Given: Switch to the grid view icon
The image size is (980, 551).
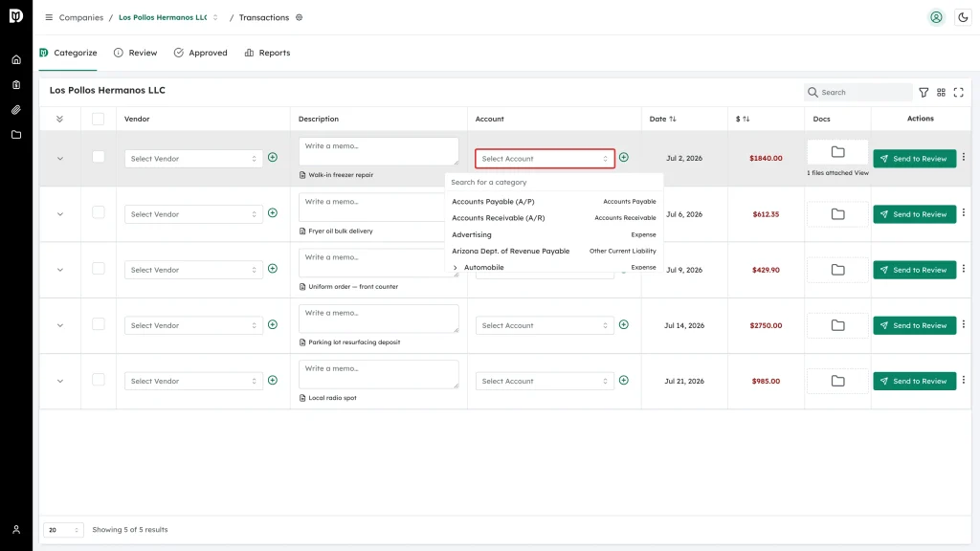Looking at the screenshot, I should pyautogui.click(x=942, y=93).
